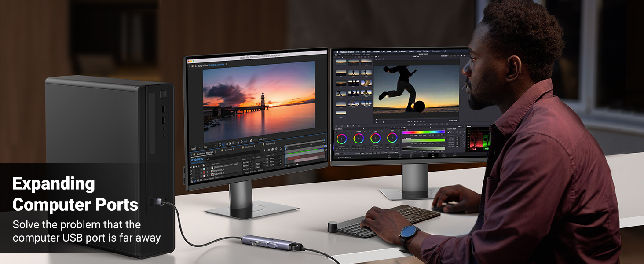Click the Gamma color wheel in Resolve
The height and width of the screenshot is (264, 644).
click(359, 138)
